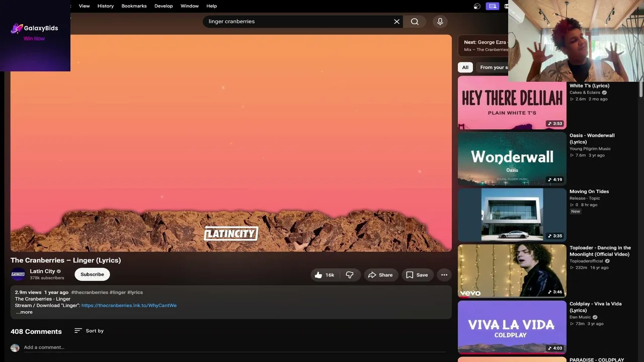This screenshot has height=362, width=644.
Task: Save the video to a playlist
Action: (417, 275)
